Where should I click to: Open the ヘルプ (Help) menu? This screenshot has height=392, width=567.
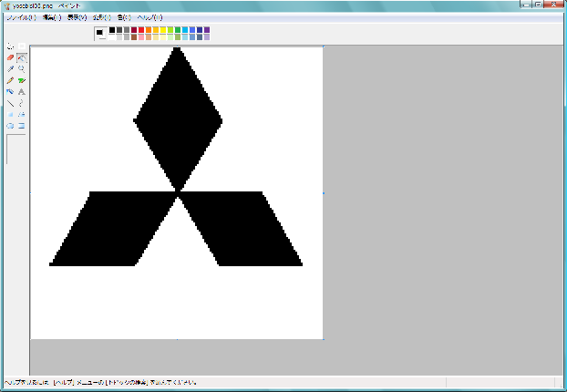pyautogui.click(x=150, y=17)
